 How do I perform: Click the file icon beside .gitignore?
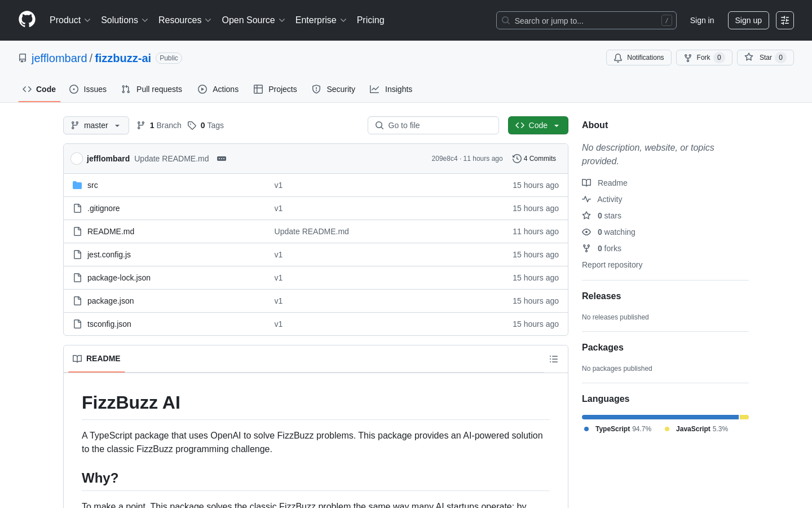77,208
